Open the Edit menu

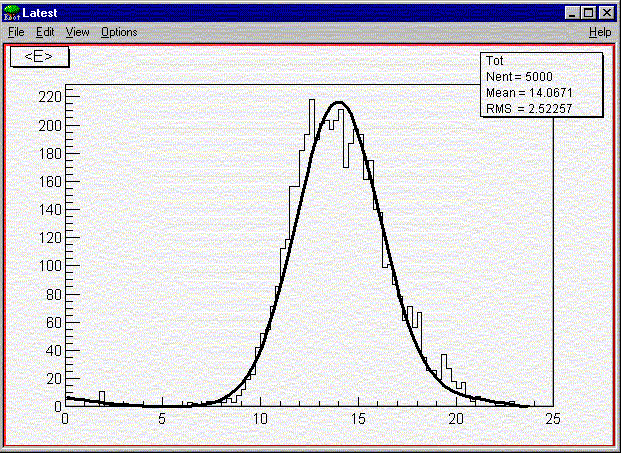coord(45,32)
